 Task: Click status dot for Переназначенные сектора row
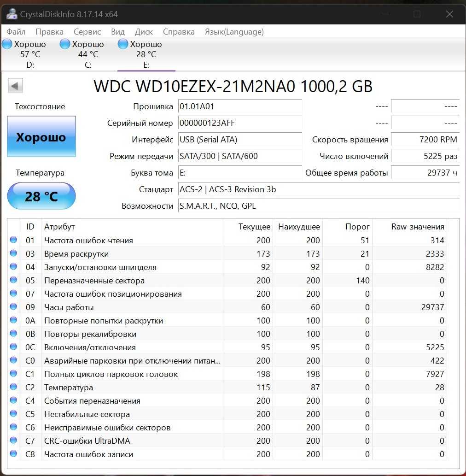(13, 280)
